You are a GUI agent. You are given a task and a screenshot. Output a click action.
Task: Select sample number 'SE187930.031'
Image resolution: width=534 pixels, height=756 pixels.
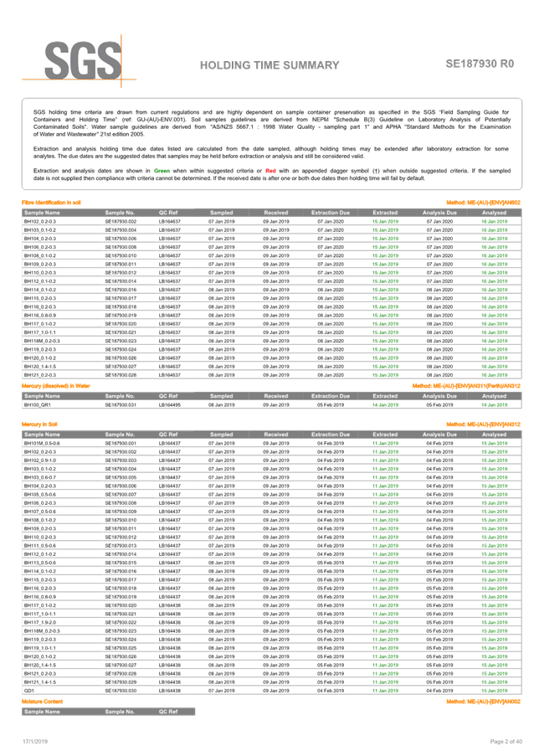click(x=121, y=405)
